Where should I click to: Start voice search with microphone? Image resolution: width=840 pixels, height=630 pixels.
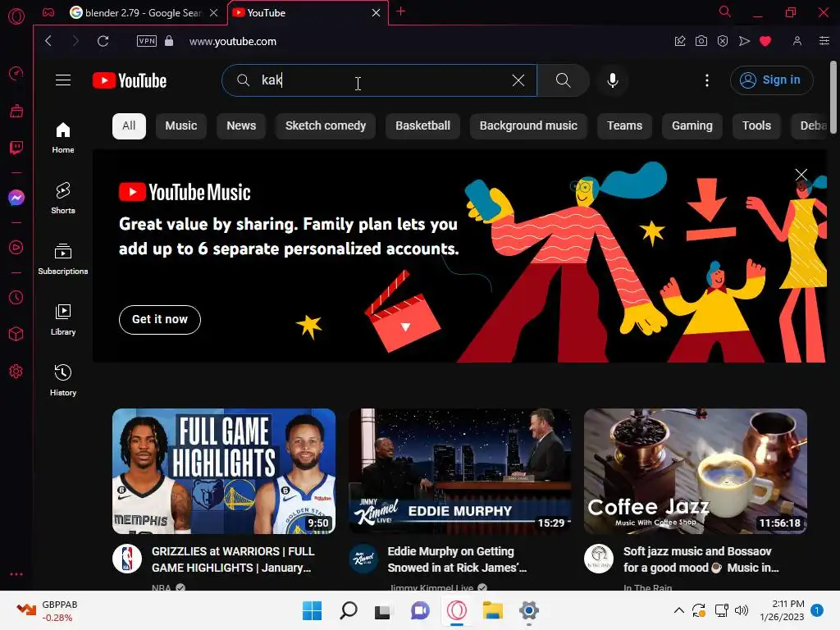tap(612, 80)
